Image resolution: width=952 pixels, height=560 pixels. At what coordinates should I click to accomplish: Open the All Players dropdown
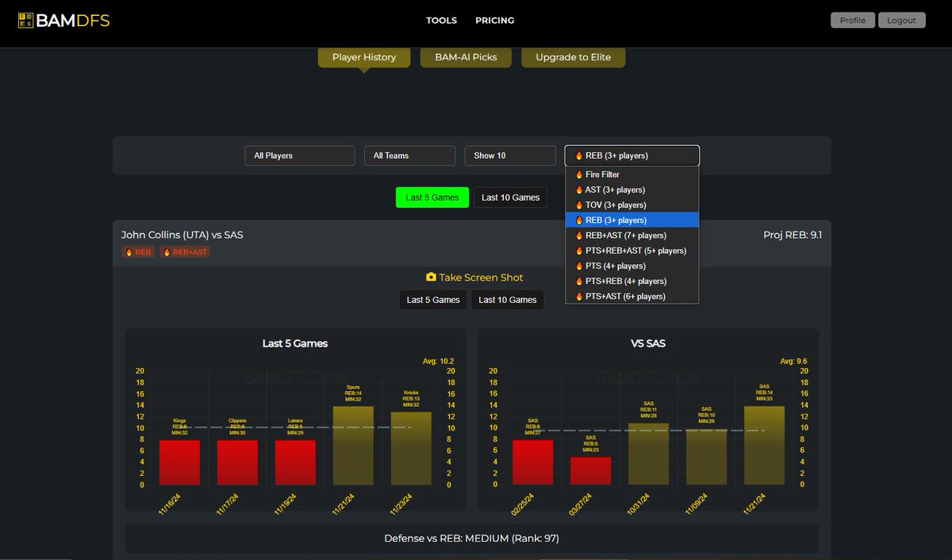[299, 155]
